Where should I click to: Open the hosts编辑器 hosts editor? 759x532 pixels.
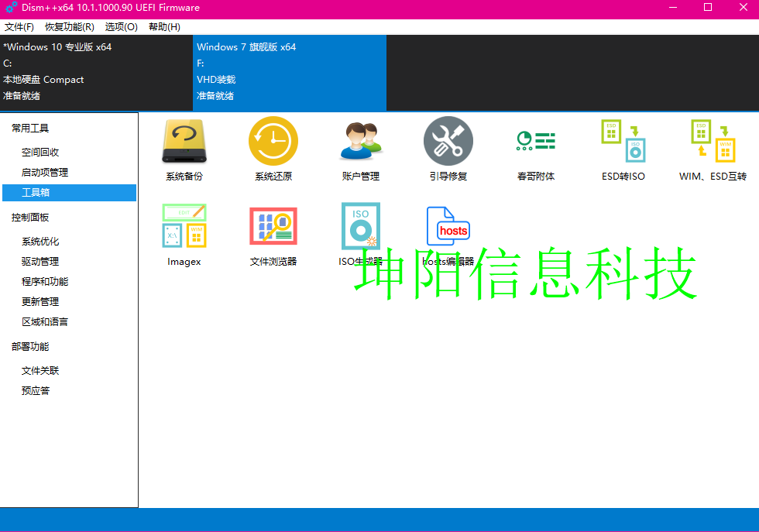(448, 235)
